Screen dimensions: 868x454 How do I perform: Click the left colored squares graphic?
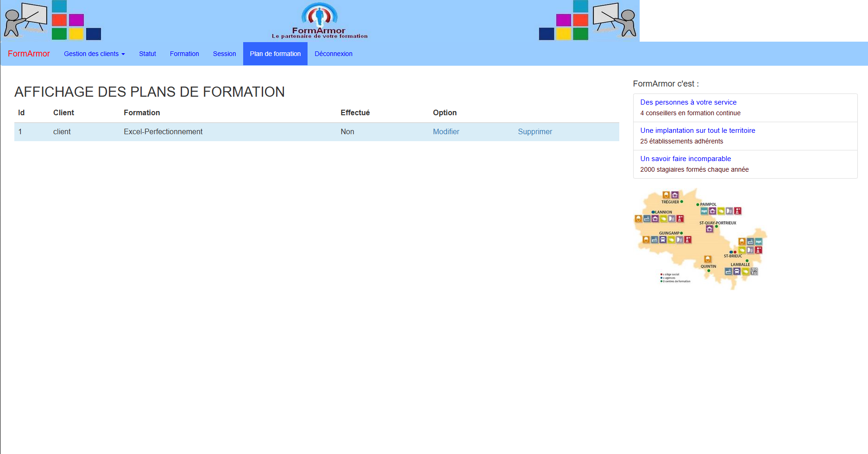click(76, 20)
